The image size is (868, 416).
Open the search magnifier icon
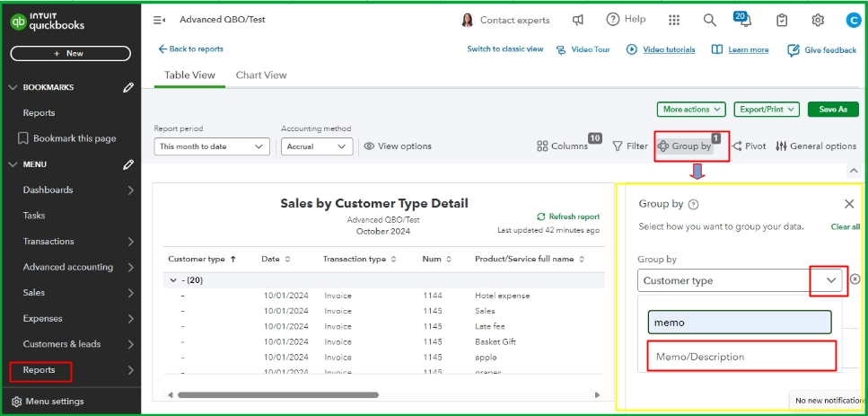(709, 20)
